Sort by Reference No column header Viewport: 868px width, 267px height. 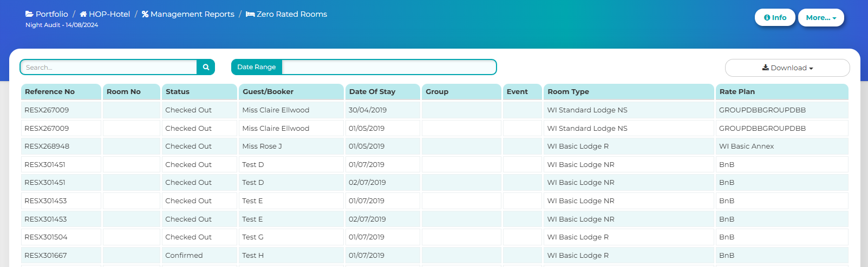click(x=61, y=91)
